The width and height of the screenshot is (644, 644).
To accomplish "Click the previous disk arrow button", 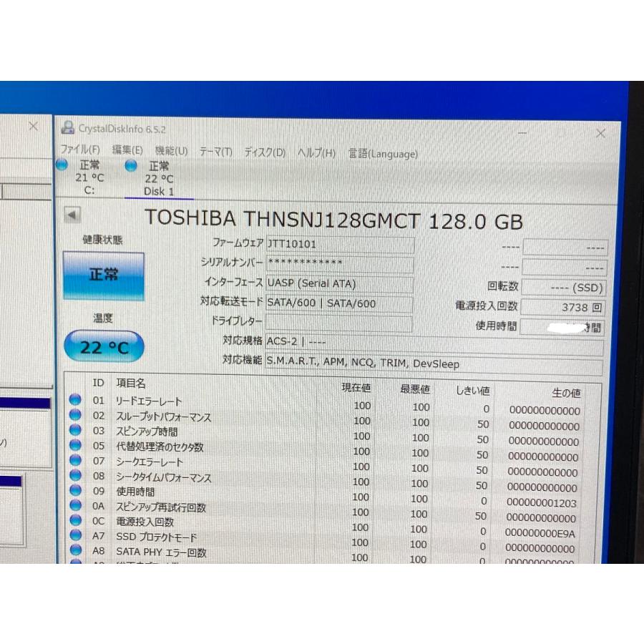I will (x=72, y=215).
